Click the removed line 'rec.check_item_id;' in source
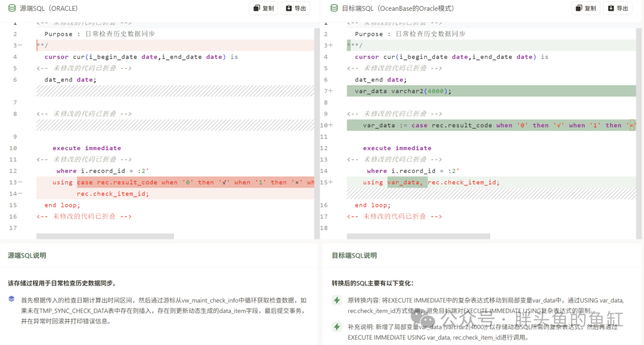 [x=175, y=194]
